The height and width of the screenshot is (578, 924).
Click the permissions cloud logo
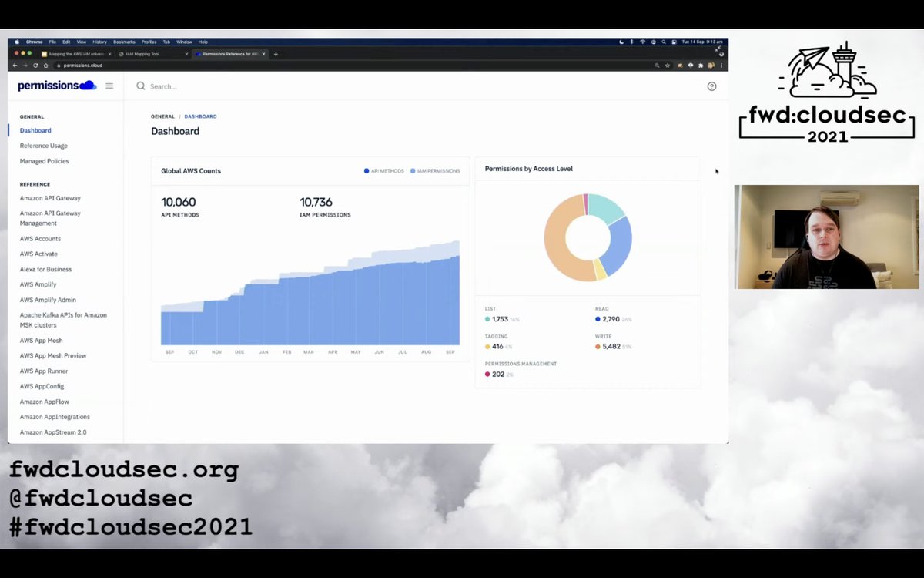(x=57, y=86)
